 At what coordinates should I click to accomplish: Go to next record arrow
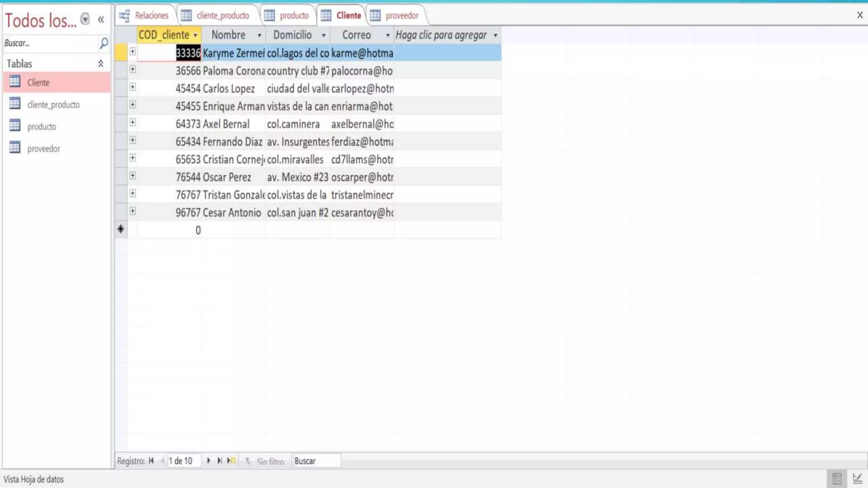209,461
